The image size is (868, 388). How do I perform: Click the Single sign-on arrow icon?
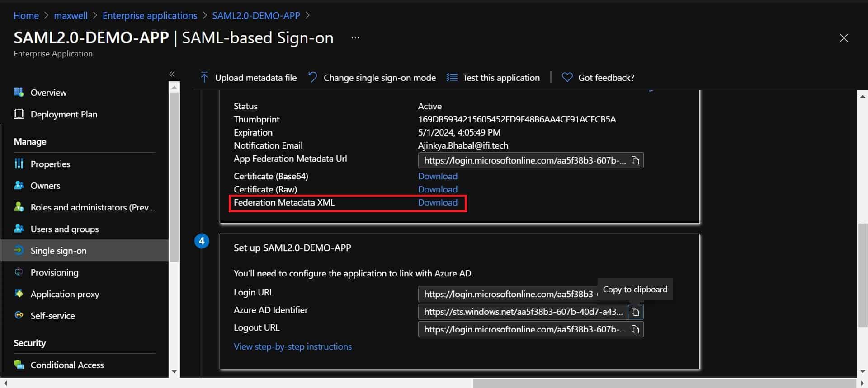tap(19, 250)
